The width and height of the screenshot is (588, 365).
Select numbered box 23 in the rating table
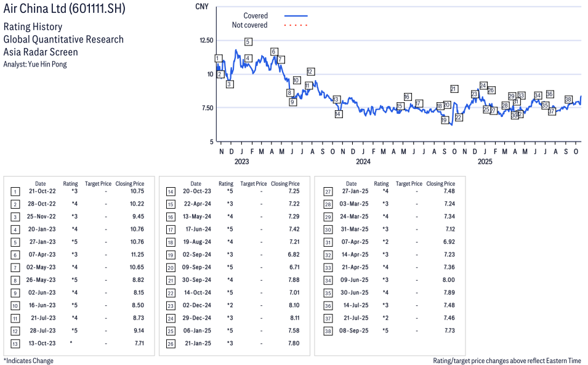(171, 305)
